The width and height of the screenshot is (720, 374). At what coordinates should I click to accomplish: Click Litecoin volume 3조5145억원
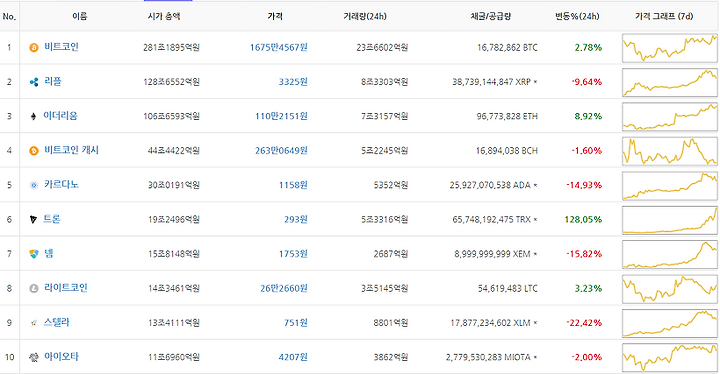click(x=384, y=289)
